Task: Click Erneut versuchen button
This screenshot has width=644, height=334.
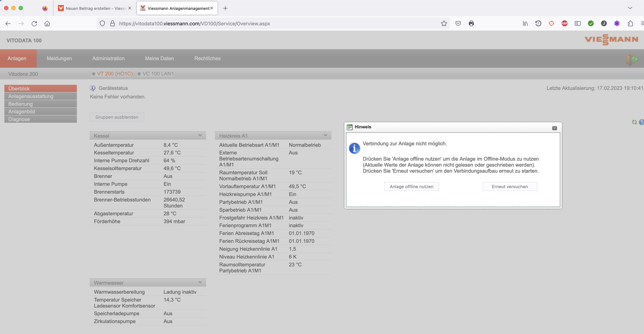Action: pyautogui.click(x=510, y=187)
